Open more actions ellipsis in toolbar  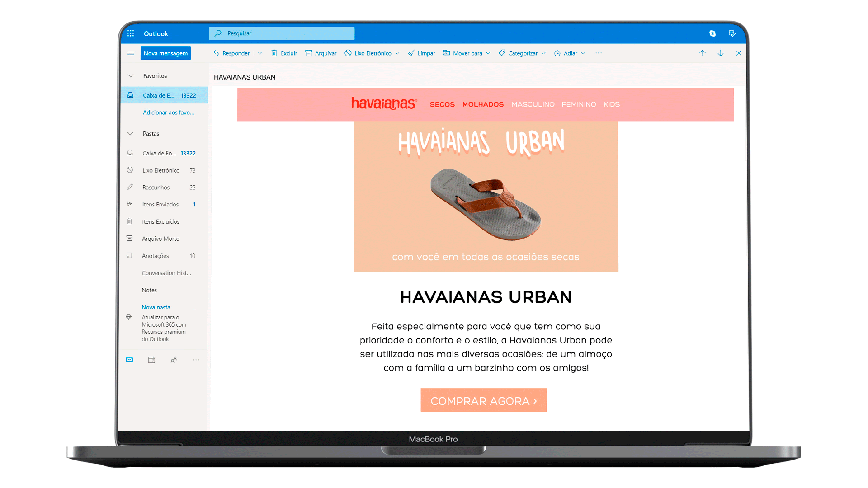click(x=599, y=53)
